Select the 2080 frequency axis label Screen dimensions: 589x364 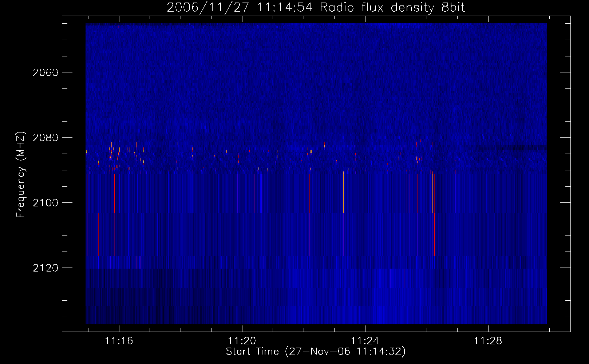click(46, 138)
